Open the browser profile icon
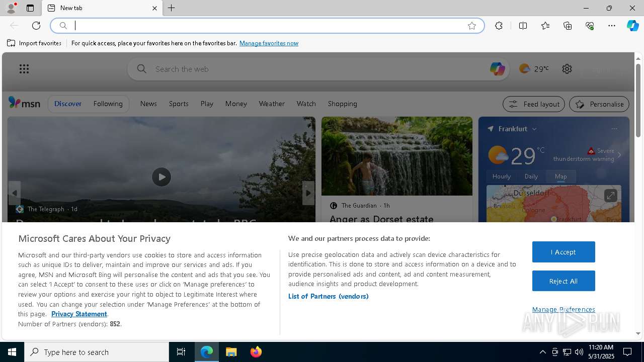 (11, 8)
